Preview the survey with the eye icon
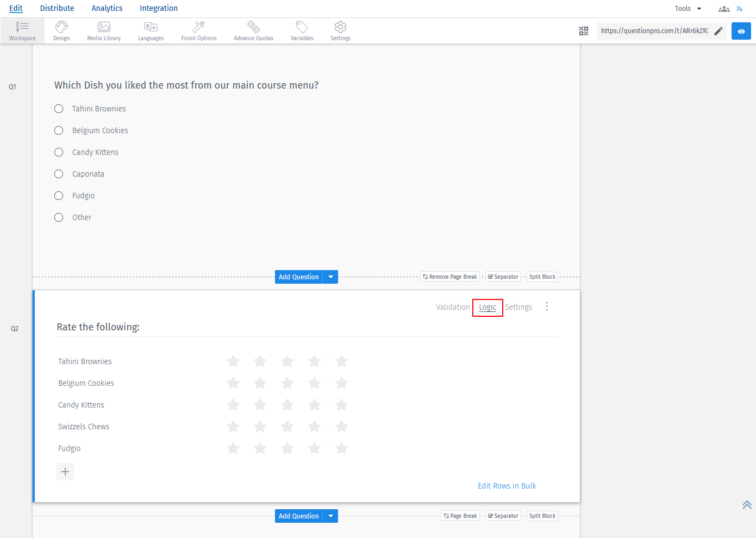 [x=741, y=31]
